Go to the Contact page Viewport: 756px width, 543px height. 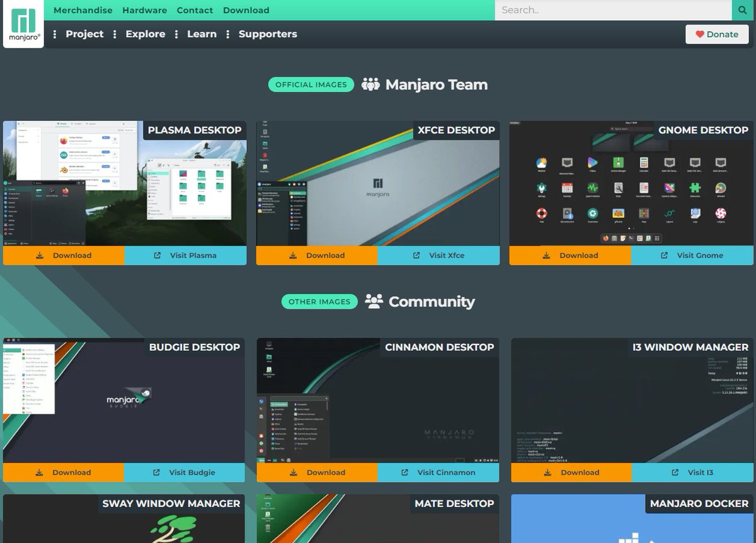coord(195,10)
